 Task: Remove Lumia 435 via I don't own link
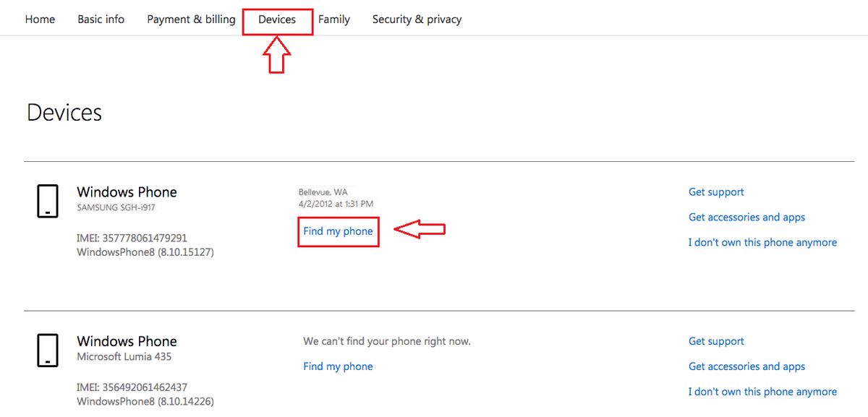(762, 392)
